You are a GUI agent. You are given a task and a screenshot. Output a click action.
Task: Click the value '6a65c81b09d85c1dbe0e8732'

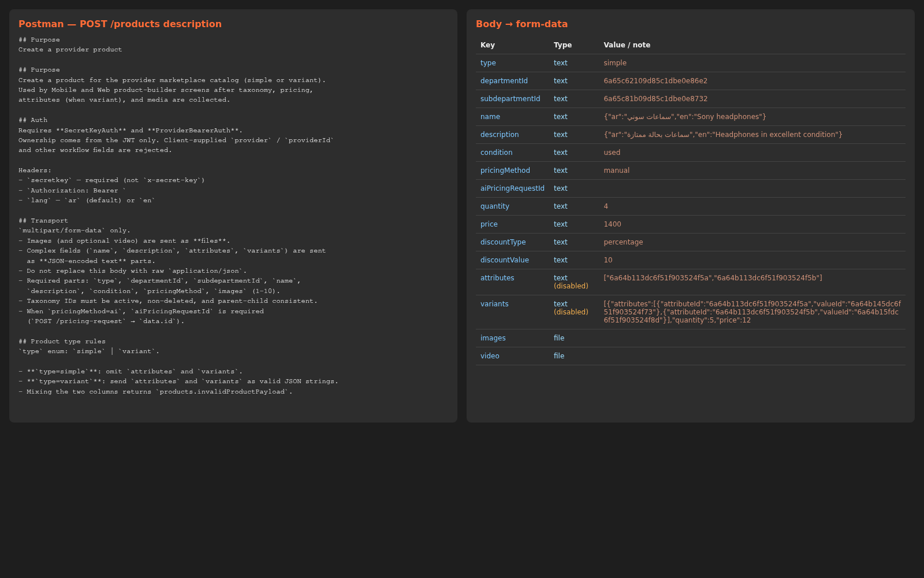click(x=655, y=99)
